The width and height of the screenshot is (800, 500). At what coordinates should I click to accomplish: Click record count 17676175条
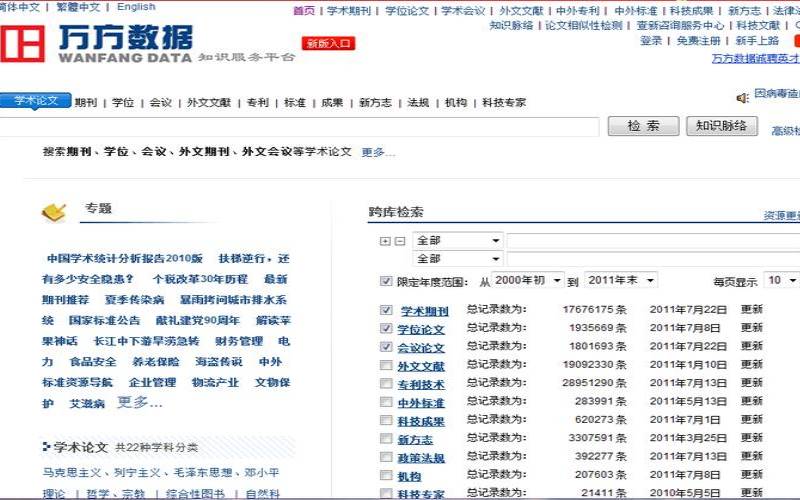point(594,309)
